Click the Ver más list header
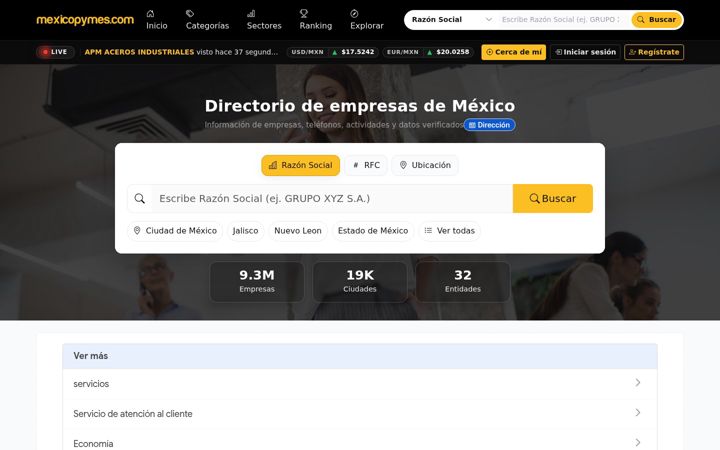 360,356
